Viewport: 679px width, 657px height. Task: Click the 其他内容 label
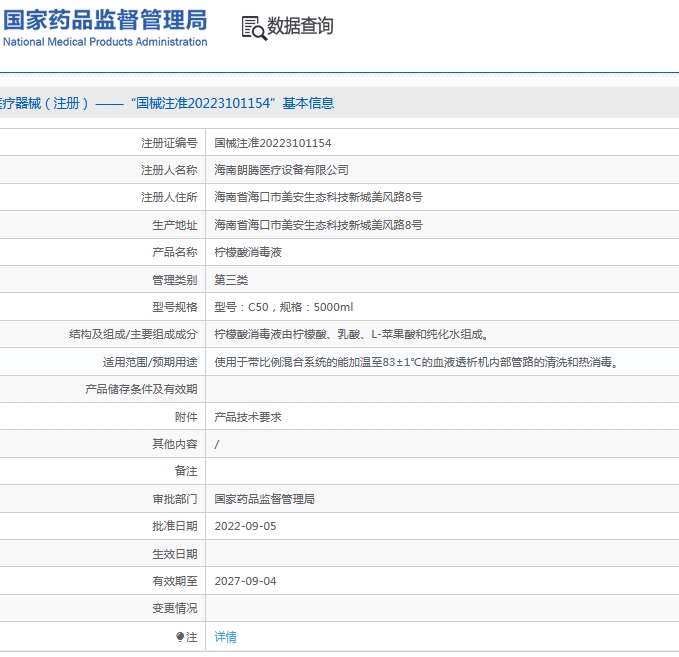(x=175, y=444)
